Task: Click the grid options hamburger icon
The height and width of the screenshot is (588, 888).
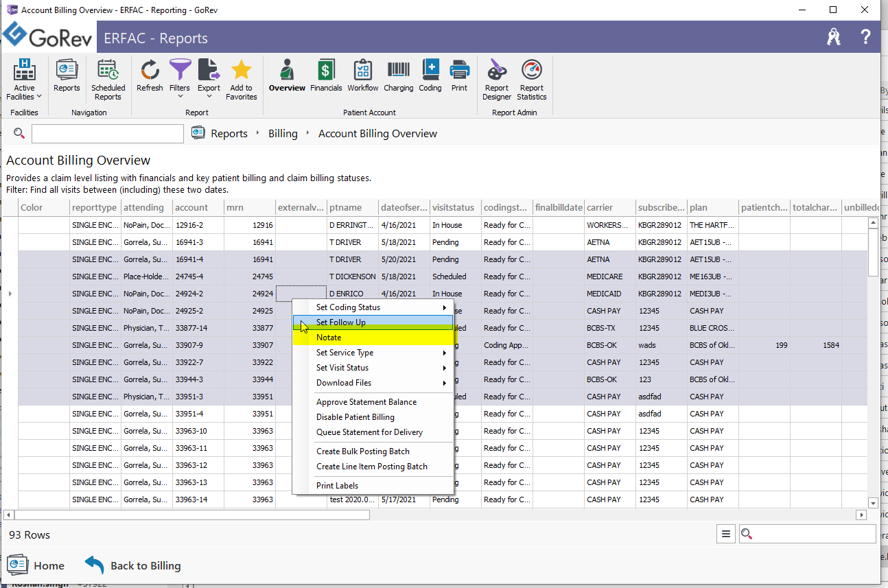Action: 726,534
